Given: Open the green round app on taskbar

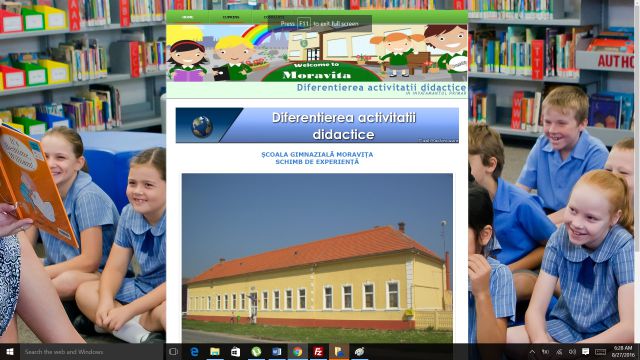Looking at the screenshot, I should click(256, 352).
